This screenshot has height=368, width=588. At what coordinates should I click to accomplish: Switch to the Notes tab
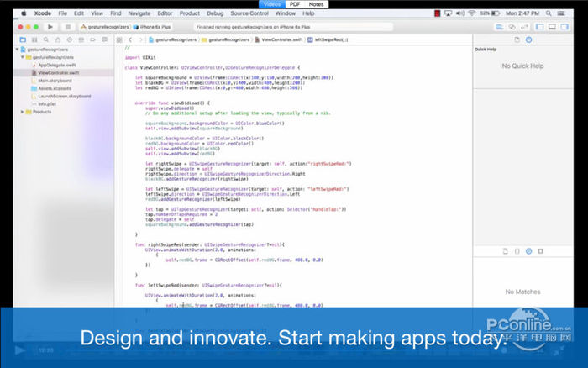coord(316,4)
